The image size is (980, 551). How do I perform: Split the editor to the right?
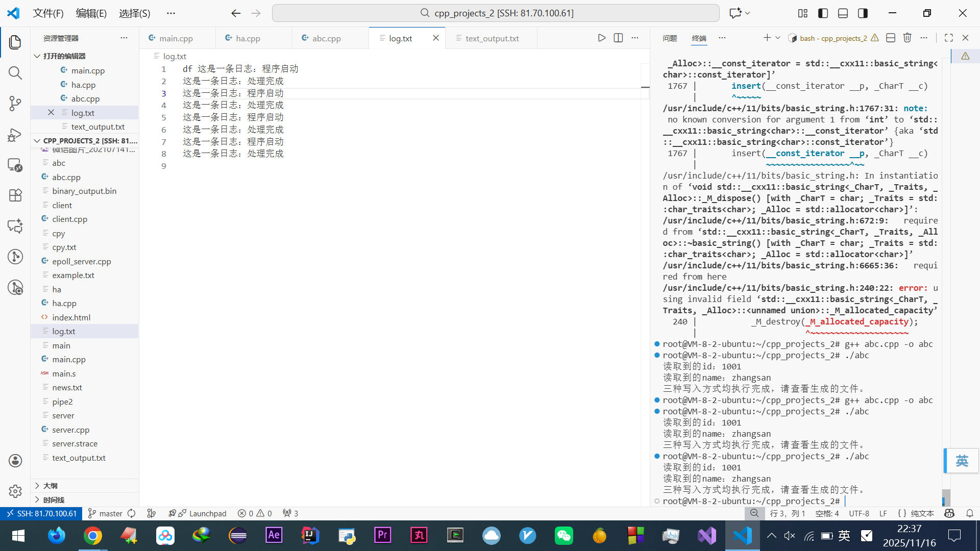[x=618, y=38]
